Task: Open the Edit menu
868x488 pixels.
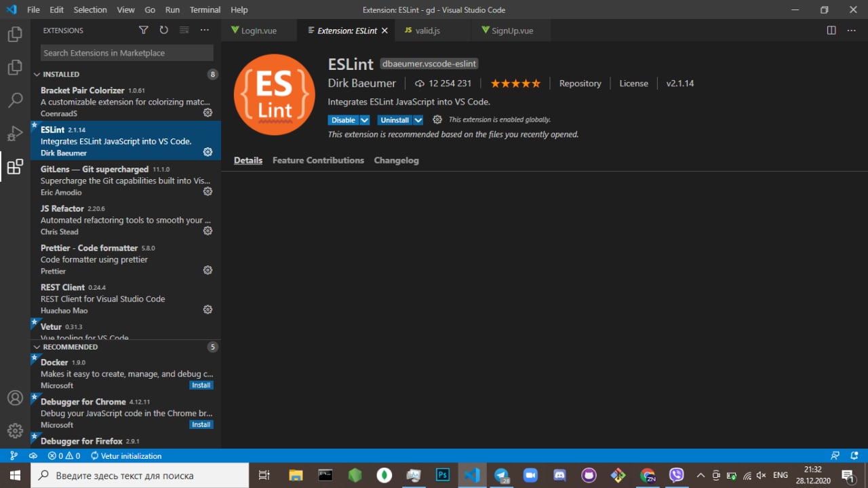Action: [56, 10]
